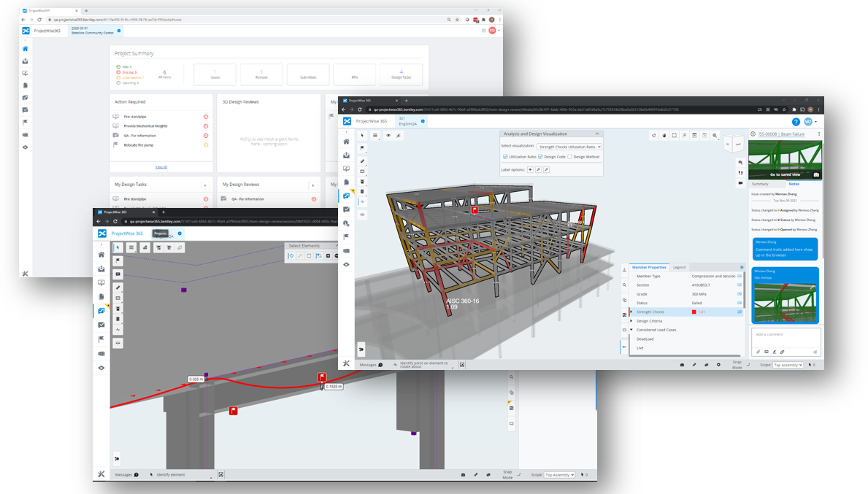Toggle the eye label option button
The height and width of the screenshot is (494, 868).
[530, 170]
